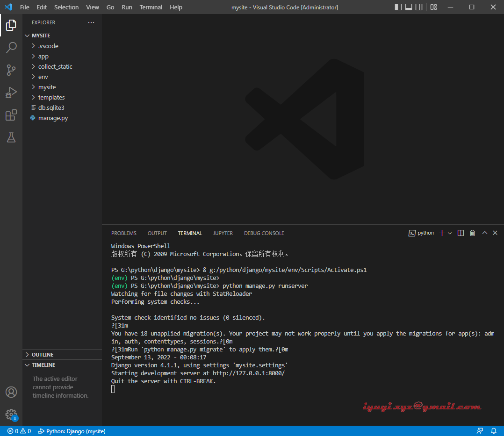This screenshot has height=436, width=504.
Task: Toggle the secondary sidebar layout control
Action: [x=418, y=7]
